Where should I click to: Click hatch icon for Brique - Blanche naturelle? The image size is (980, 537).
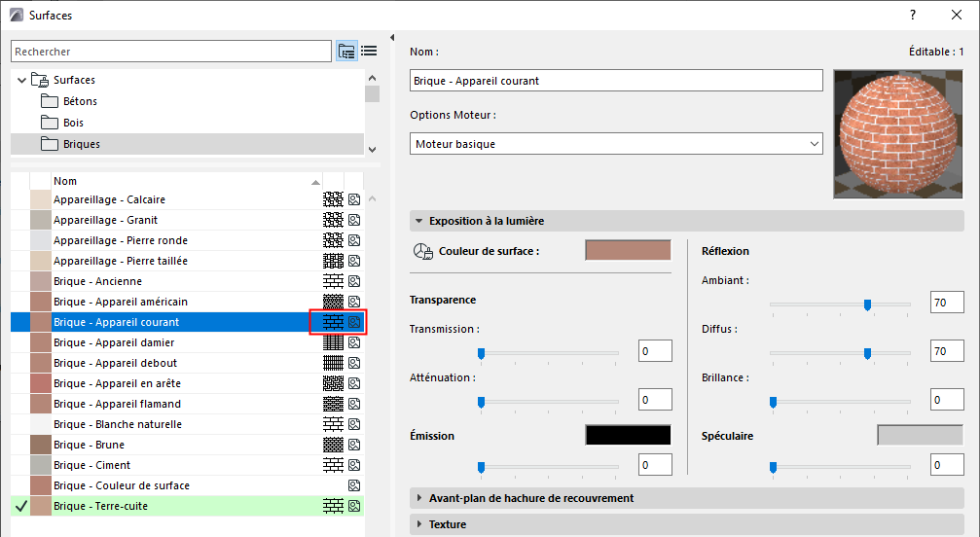[x=333, y=424]
